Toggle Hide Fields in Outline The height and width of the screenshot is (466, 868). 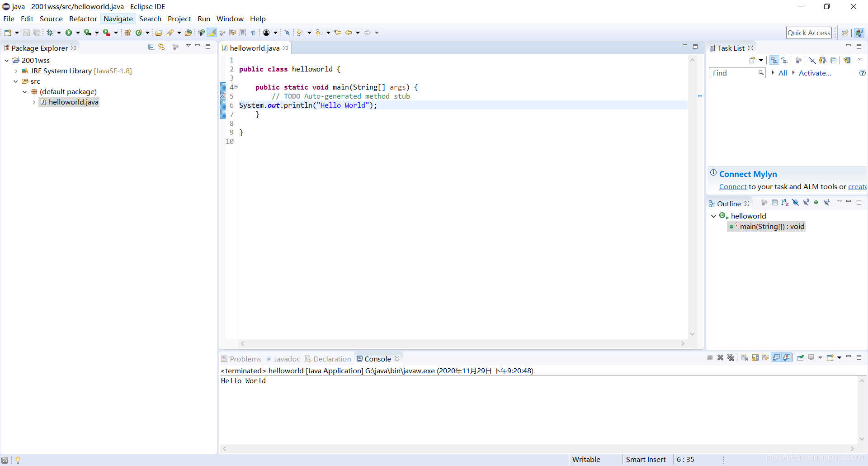tap(795, 202)
